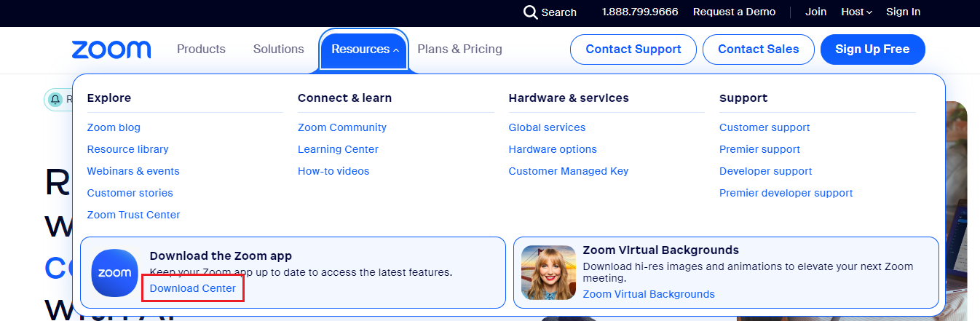
Task: Open Zoom Trust Center link
Action: pyautogui.click(x=133, y=215)
